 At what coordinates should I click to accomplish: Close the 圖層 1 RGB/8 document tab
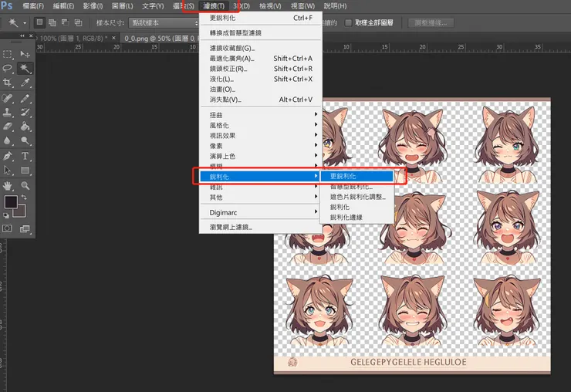click(113, 38)
